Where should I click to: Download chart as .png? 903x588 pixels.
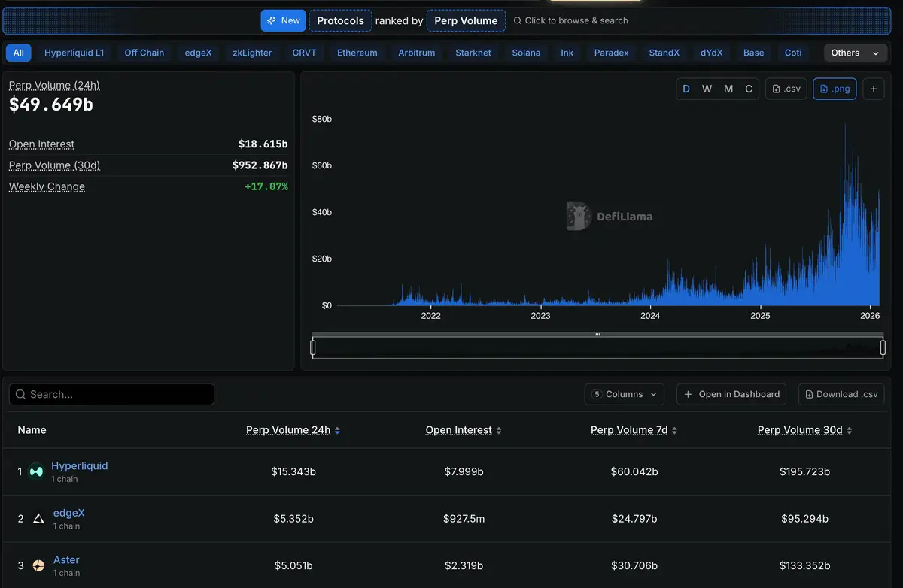tap(835, 89)
